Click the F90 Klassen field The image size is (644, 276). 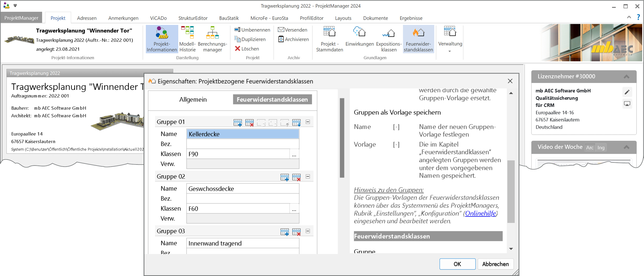[238, 154]
